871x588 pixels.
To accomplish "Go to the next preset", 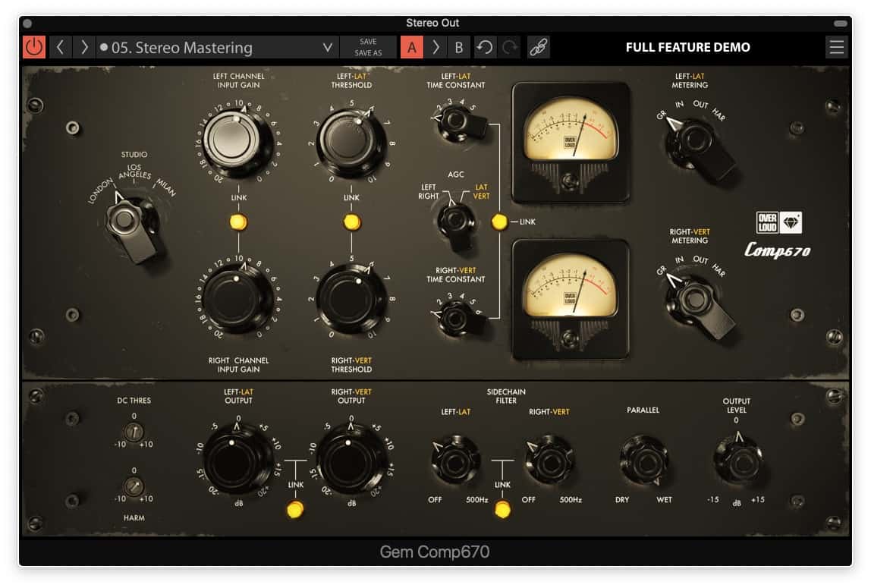I will pyautogui.click(x=84, y=47).
